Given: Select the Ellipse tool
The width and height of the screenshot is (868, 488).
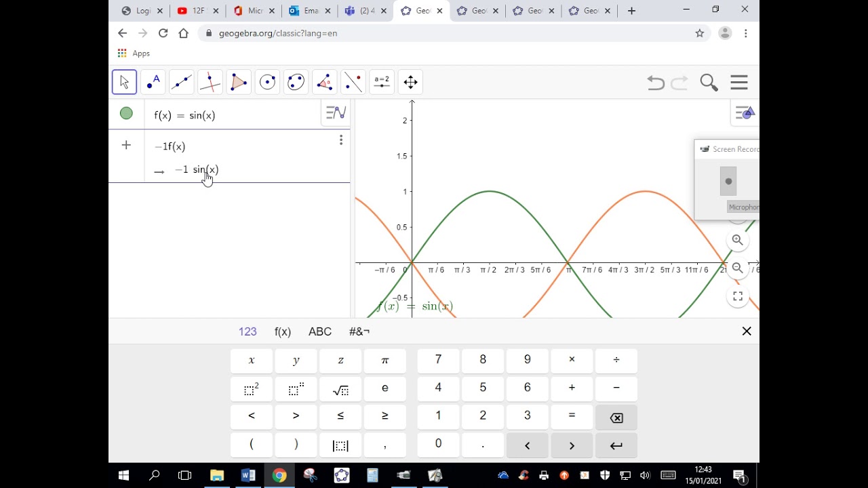Looking at the screenshot, I should pos(296,82).
